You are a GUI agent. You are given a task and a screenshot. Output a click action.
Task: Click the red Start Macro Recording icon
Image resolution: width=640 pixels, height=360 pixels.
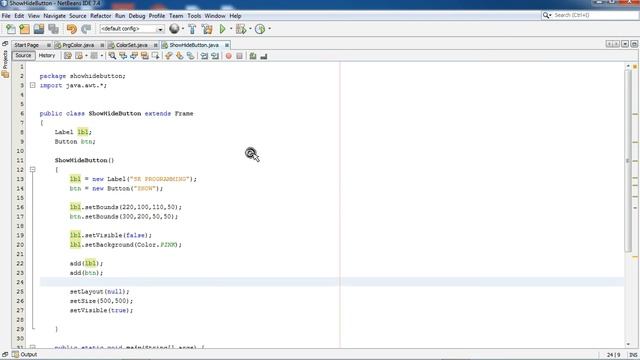(229, 56)
